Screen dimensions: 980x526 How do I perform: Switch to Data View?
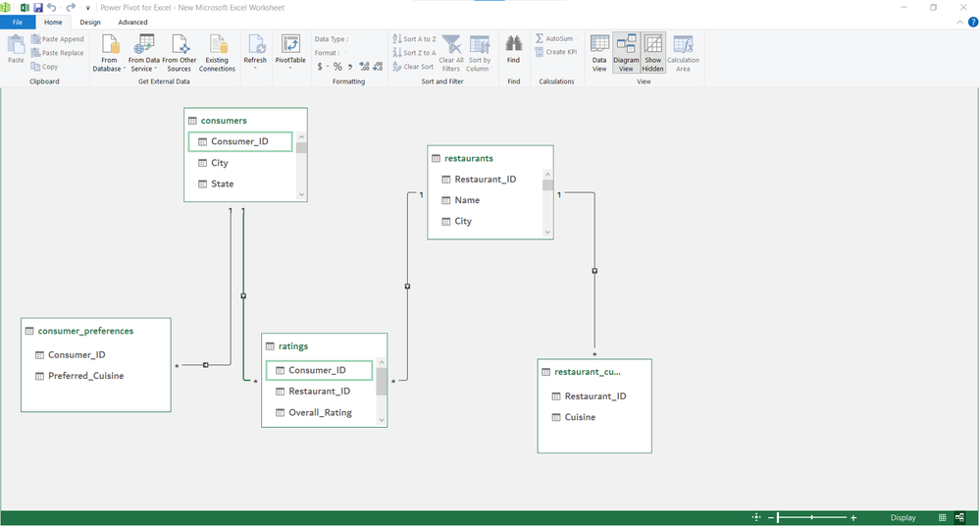pos(599,53)
